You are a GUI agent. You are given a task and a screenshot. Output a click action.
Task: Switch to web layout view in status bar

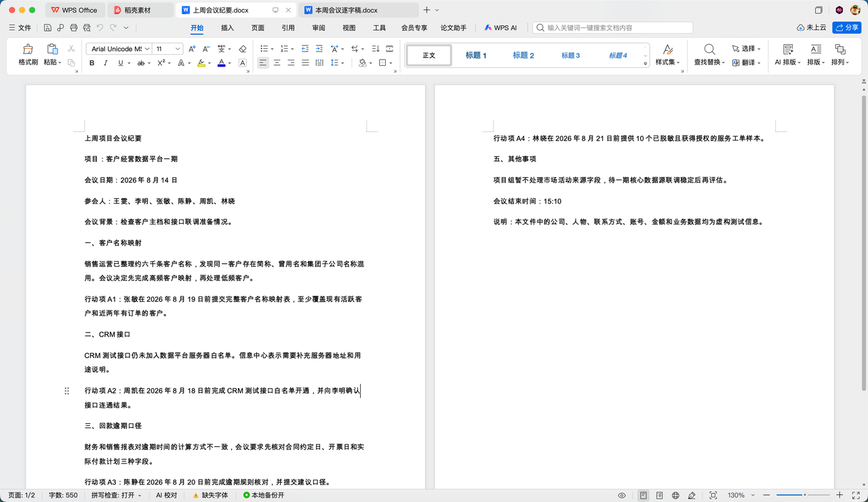coord(676,495)
